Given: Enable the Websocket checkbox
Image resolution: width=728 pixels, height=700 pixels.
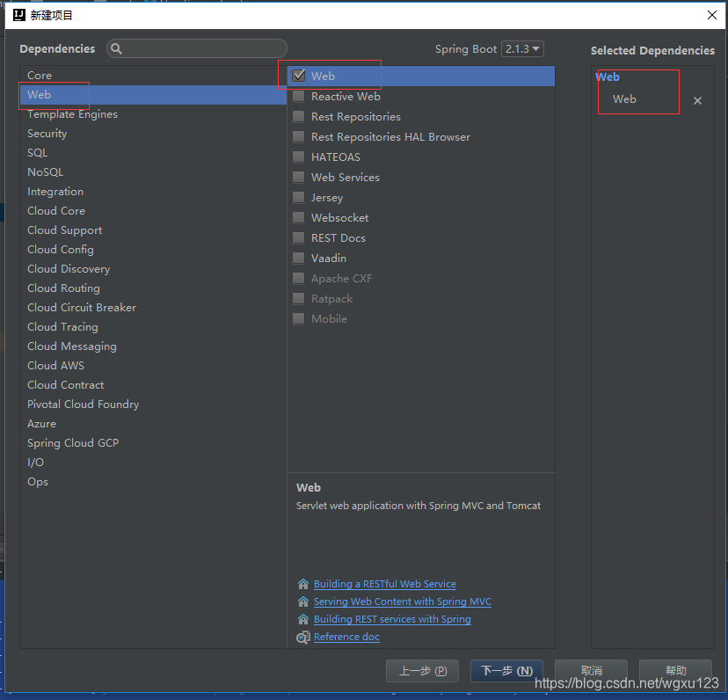Looking at the screenshot, I should pos(299,217).
